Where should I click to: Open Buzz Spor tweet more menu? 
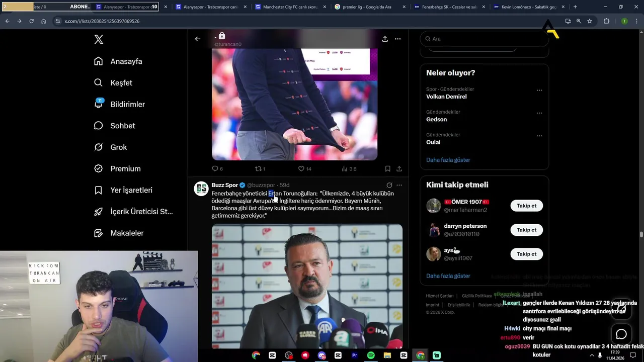[x=399, y=185]
